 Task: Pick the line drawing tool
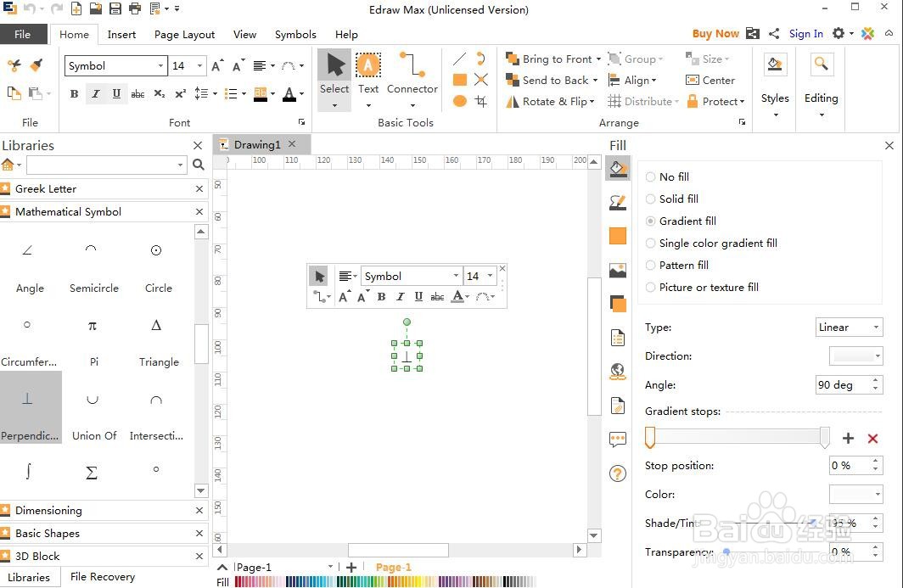tap(460, 59)
